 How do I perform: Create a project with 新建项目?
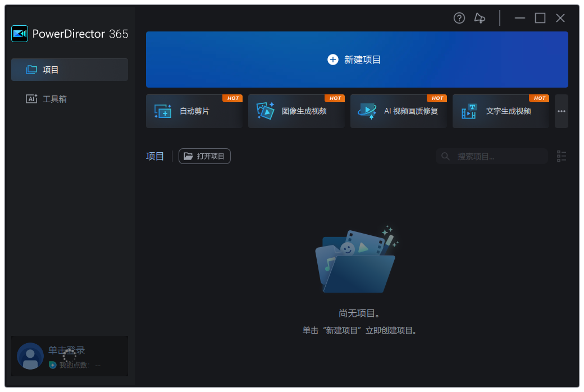coord(357,60)
